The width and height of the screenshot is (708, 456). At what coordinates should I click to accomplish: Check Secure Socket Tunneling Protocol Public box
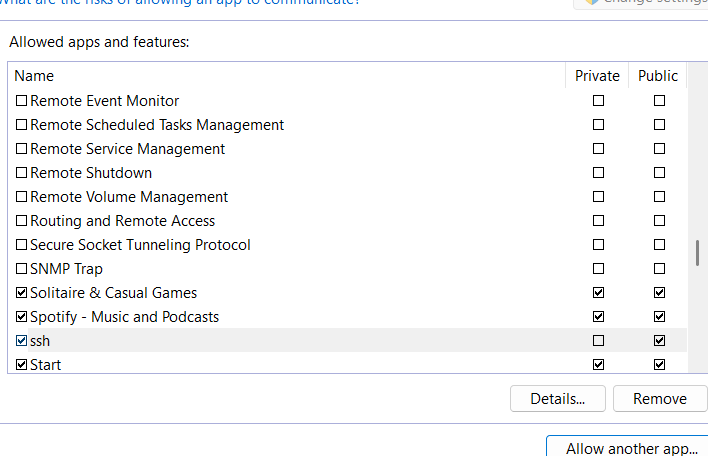[659, 245]
